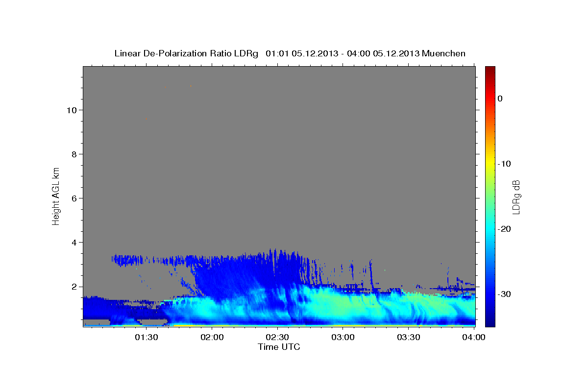588x392 pixels.
Task: Click the cyan band of the colorbar
Action: pyautogui.click(x=490, y=229)
